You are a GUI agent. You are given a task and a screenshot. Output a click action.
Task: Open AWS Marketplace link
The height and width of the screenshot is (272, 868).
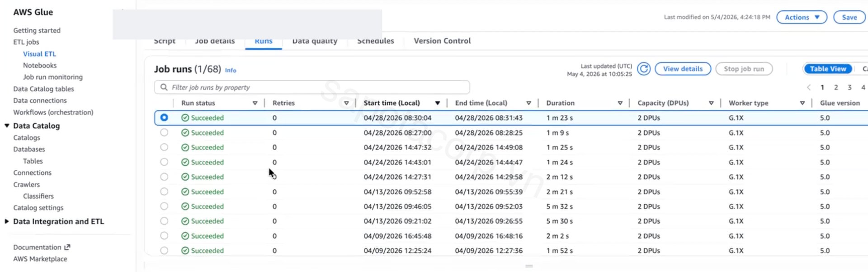coord(40,259)
